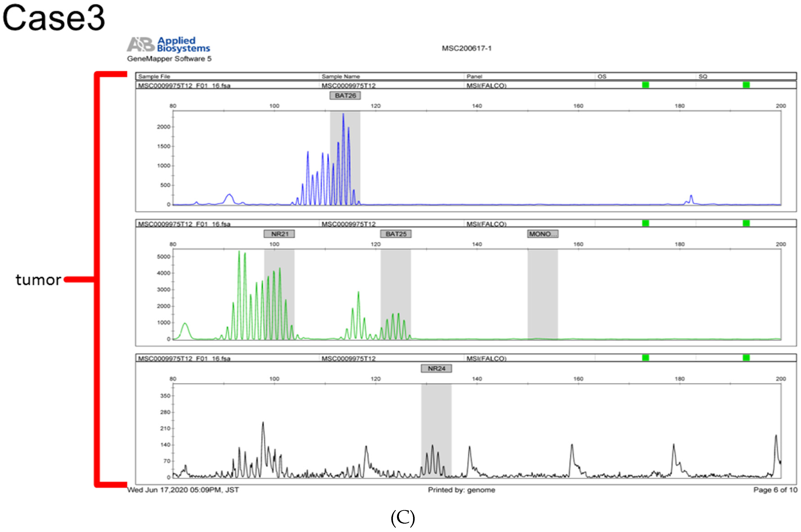Click the BAT26 marker label

click(345, 96)
